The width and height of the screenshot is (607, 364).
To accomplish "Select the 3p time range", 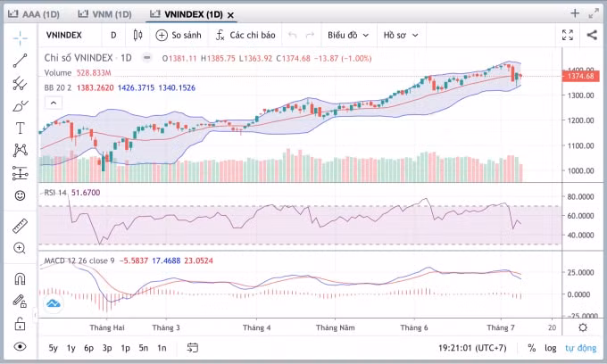I will (107, 348).
